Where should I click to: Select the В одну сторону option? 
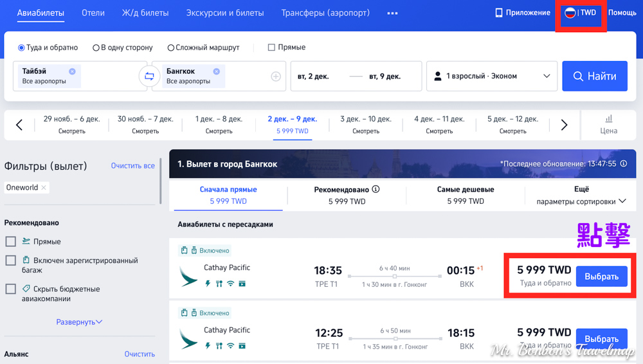pos(96,48)
